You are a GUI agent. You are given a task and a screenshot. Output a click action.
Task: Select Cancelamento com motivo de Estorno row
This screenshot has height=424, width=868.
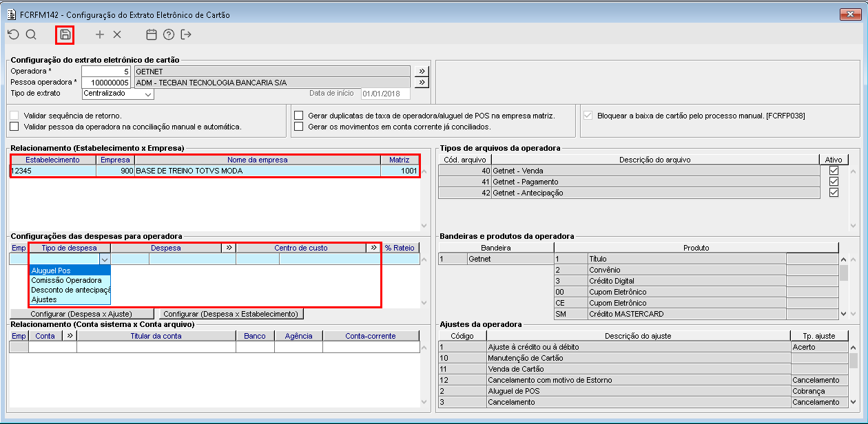643,380
